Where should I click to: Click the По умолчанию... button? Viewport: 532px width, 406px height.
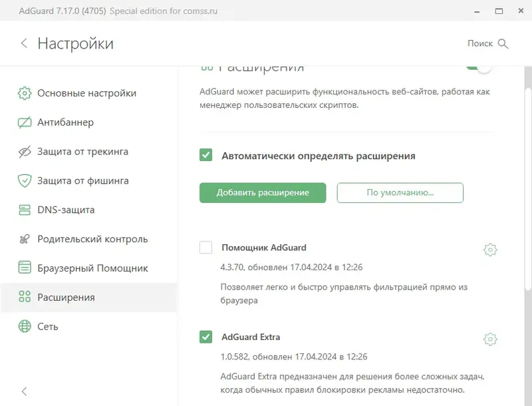click(x=400, y=192)
